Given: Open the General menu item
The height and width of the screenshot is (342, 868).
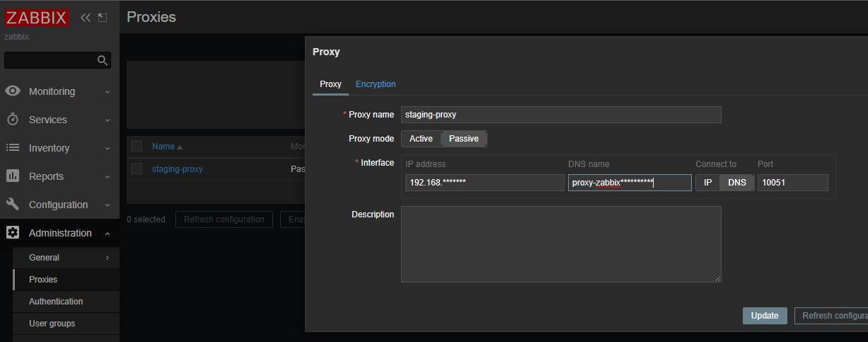Looking at the screenshot, I should point(66,258).
